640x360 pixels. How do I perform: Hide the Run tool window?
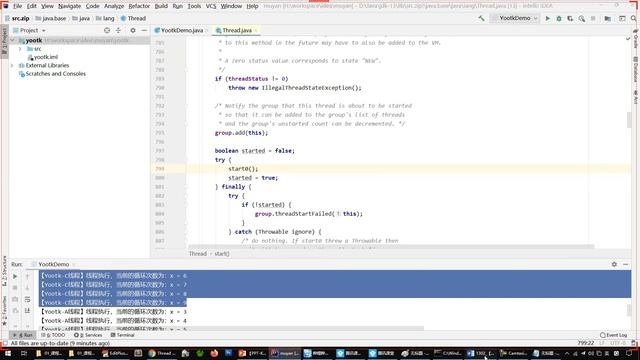(x=626, y=264)
